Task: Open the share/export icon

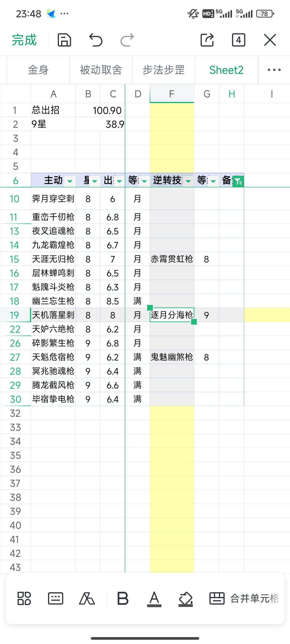Action: pyautogui.click(x=207, y=40)
